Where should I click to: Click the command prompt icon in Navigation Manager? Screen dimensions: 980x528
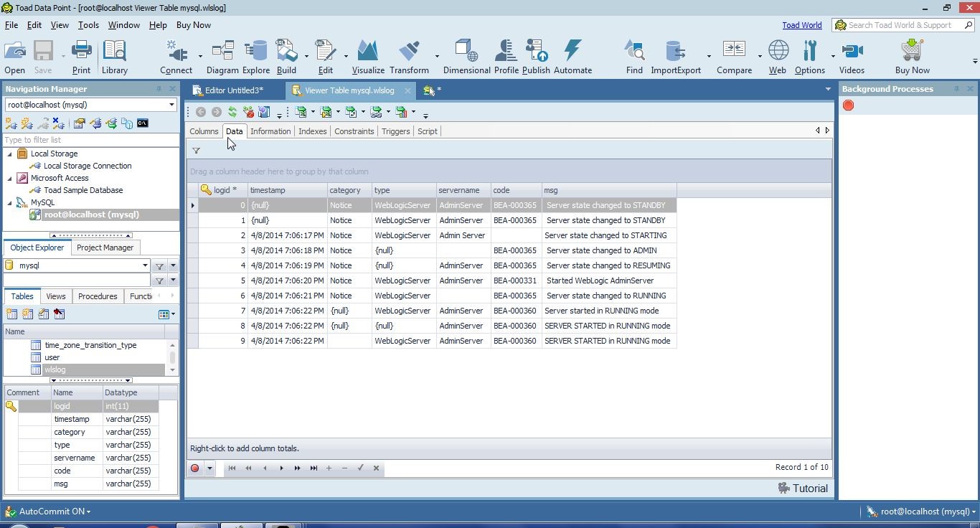(143, 123)
